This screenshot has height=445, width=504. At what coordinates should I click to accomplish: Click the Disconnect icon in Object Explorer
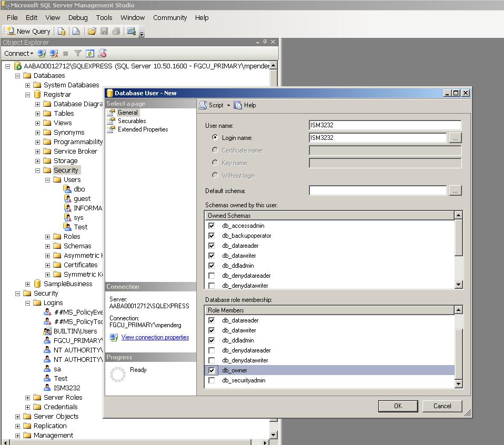pyautogui.click(x=54, y=53)
